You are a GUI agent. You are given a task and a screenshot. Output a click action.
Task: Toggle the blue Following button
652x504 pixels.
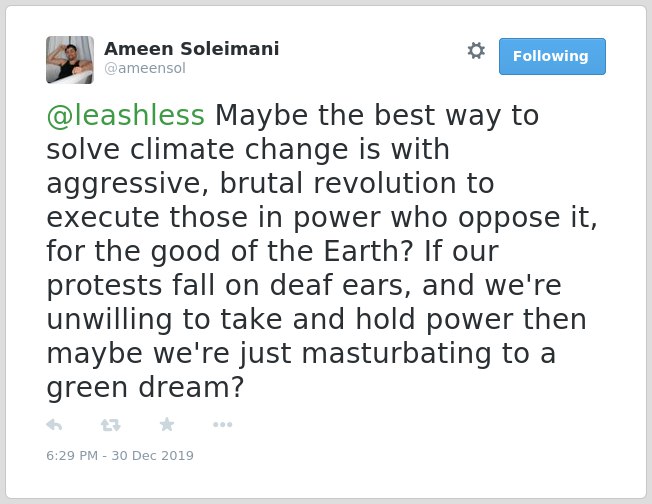click(x=552, y=57)
